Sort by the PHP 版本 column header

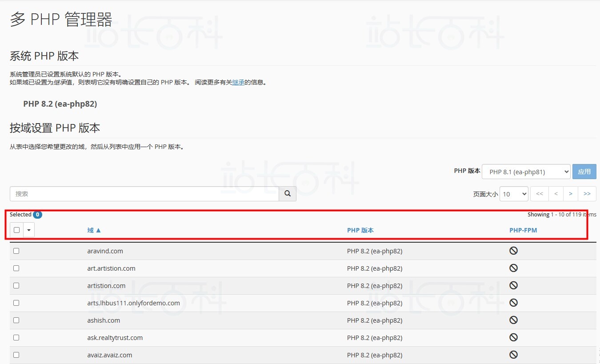point(360,230)
